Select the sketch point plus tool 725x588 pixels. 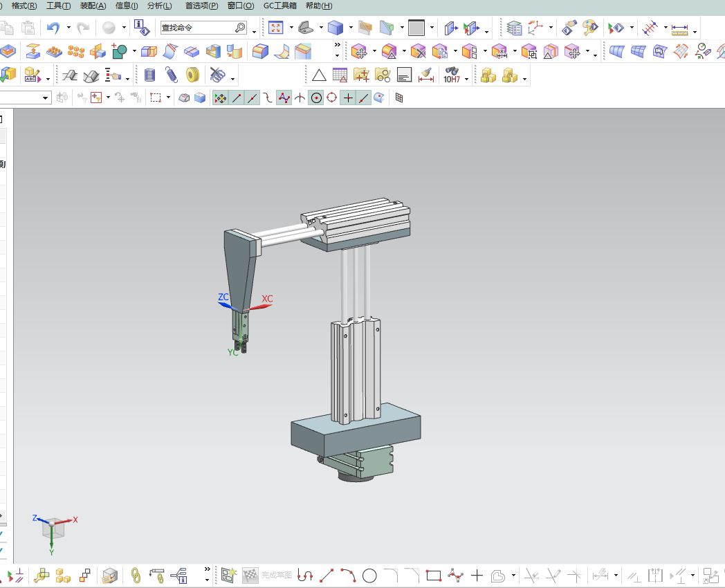pos(477,576)
